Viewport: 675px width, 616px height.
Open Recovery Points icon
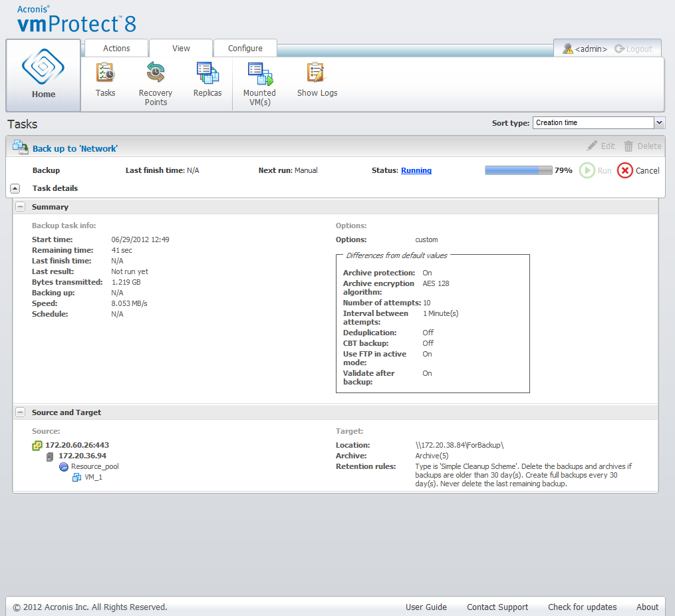pos(156,73)
